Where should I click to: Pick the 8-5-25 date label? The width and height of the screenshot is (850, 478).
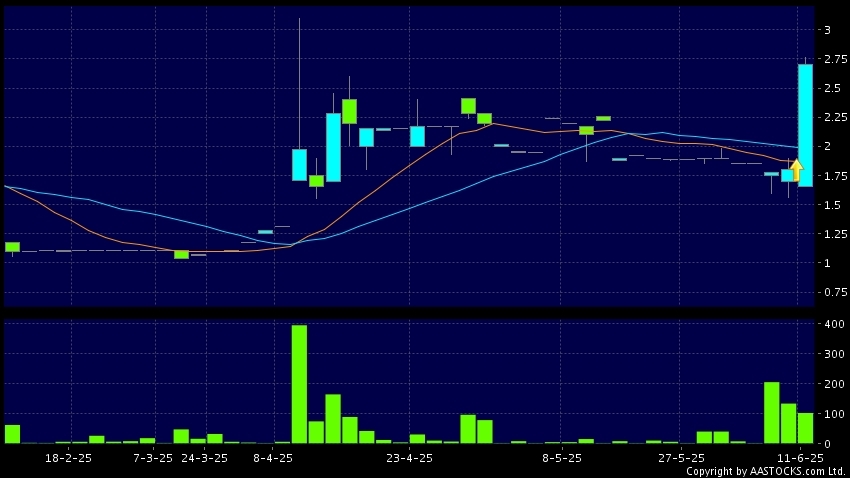point(562,458)
